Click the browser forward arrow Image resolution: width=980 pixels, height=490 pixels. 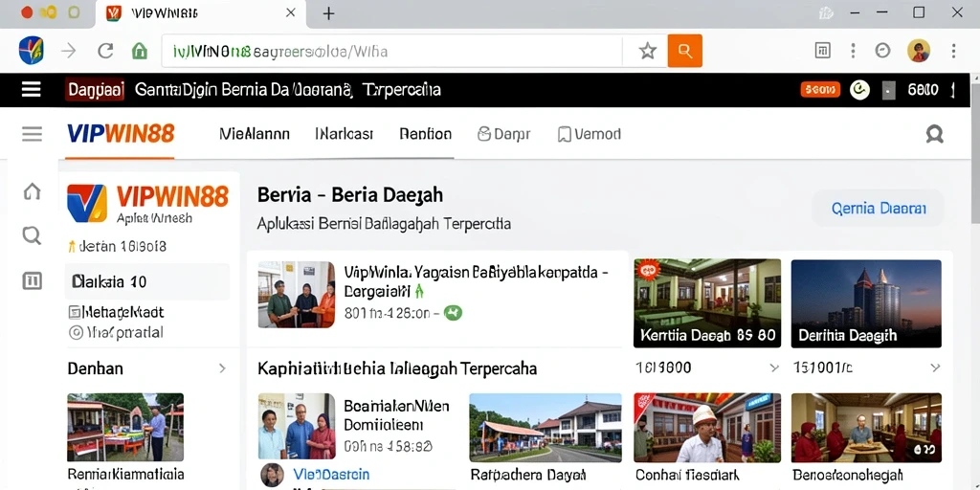click(x=68, y=51)
